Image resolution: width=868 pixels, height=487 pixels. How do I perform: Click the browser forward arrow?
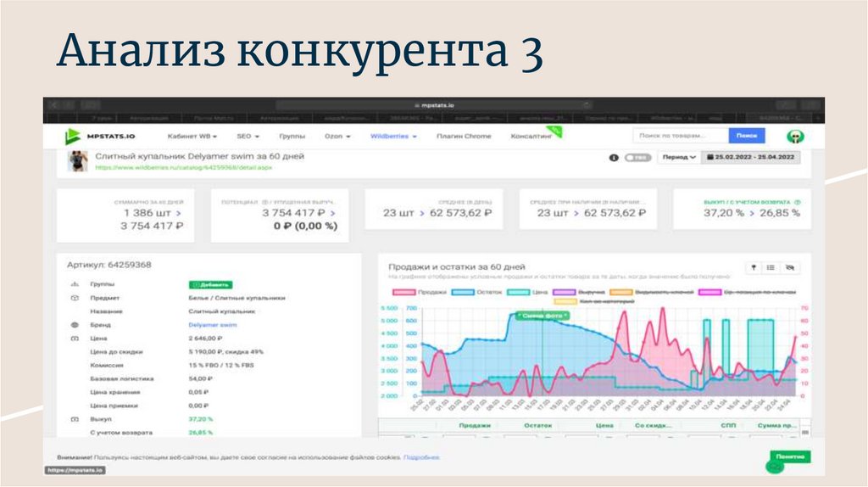[x=69, y=104]
